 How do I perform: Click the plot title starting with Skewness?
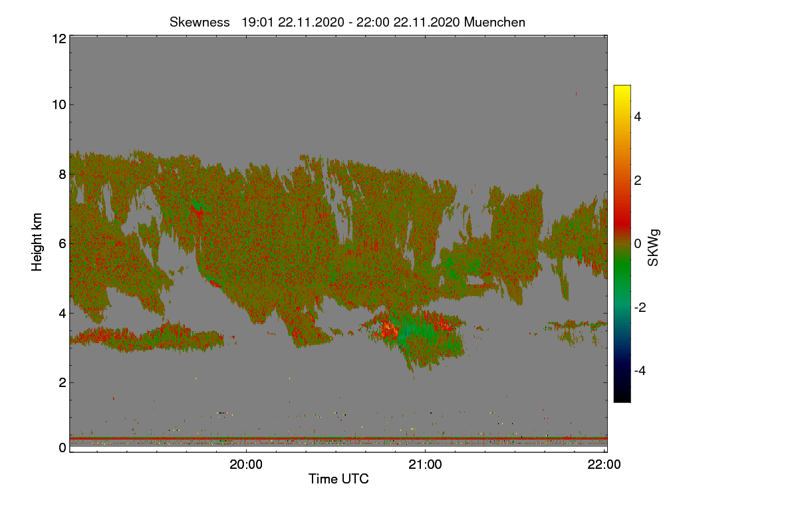click(347, 22)
